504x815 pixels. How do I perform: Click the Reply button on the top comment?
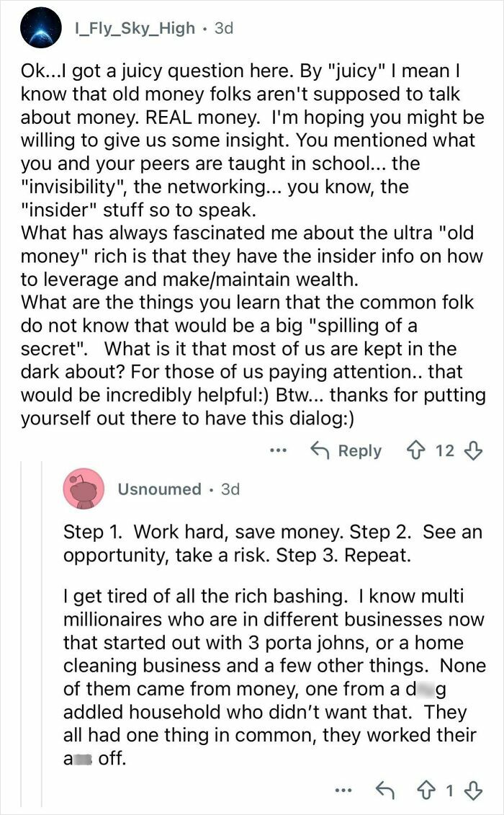[x=359, y=450]
